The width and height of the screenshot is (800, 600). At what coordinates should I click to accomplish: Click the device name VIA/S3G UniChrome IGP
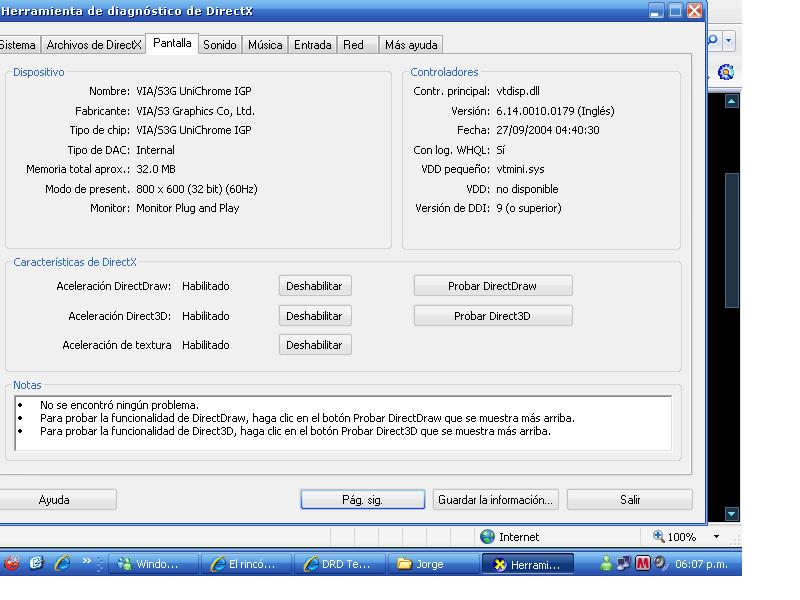[194, 91]
